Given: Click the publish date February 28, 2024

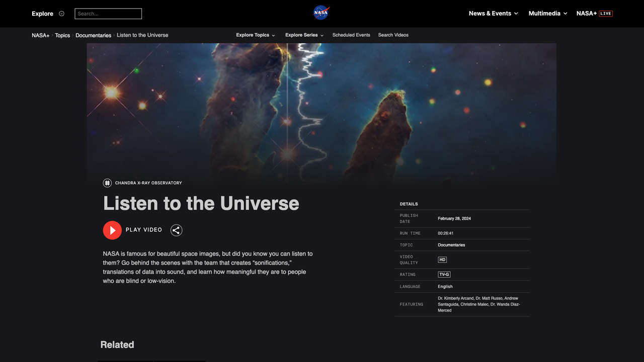Looking at the screenshot, I should (x=454, y=219).
